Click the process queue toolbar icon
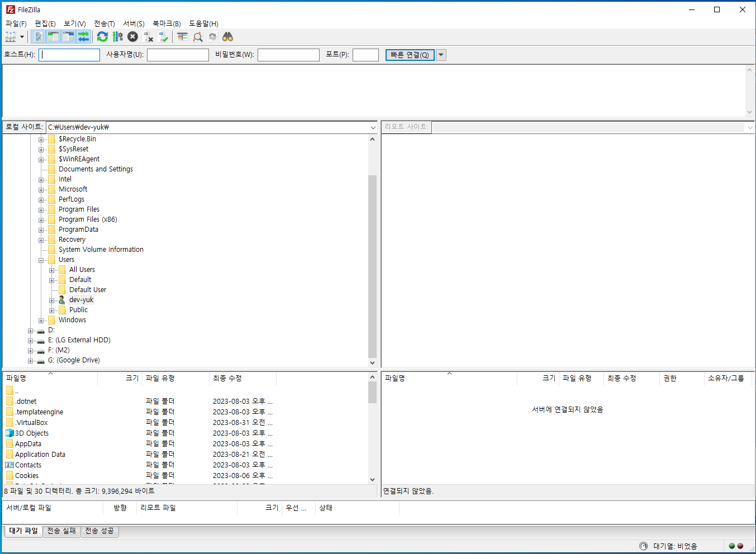Viewport: 756px width, 554px height. [117, 37]
